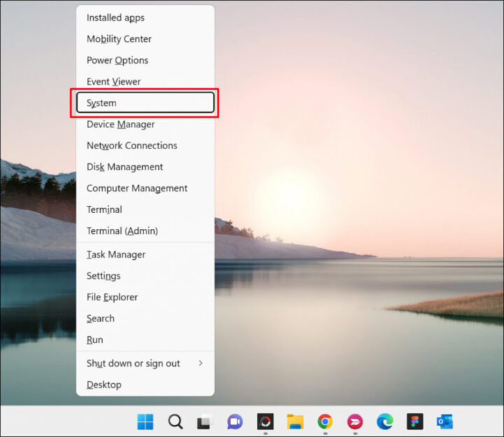The width and height of the screenshot is (504, 437).
Task: Click the pink lips app icon
Action: pyautogui.click(x=355, y=422)
